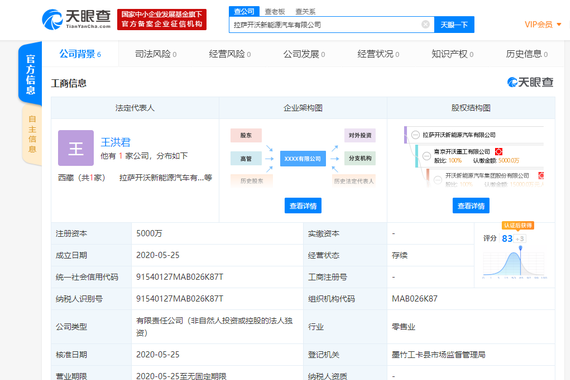Click the purple 王 avatar icon
This screenshot has width=570, height=380.
pyautogui.click(x=76, y=148)
